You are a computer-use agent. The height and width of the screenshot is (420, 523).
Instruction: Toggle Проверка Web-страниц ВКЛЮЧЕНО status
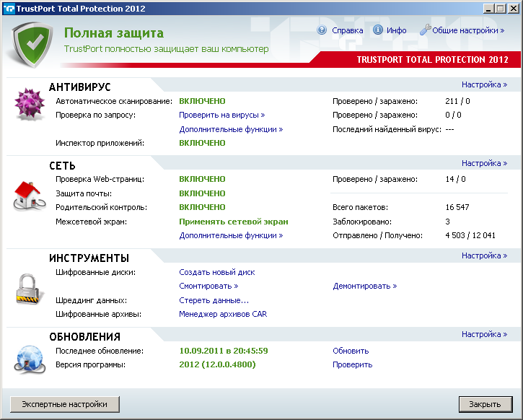point(202,179)
